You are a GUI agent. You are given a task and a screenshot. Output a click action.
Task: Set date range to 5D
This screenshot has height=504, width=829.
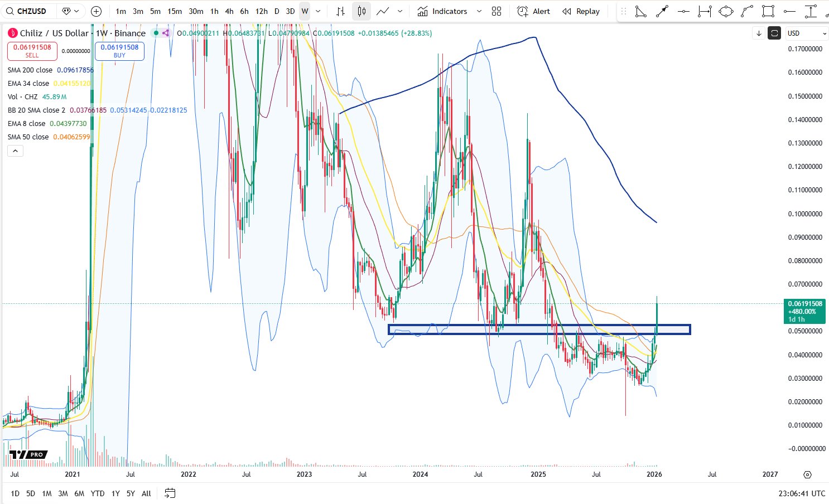(31, 493)
